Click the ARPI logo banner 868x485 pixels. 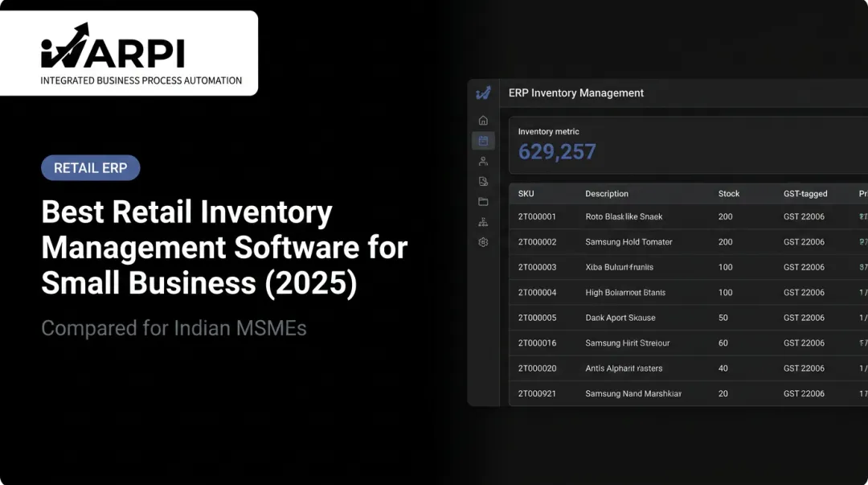(129, 53)
